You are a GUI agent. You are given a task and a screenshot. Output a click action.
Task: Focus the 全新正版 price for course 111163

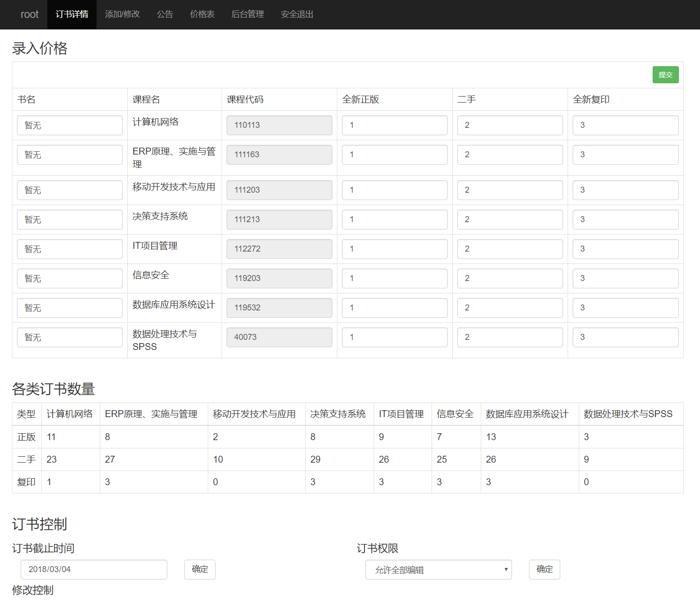[394, 155]
